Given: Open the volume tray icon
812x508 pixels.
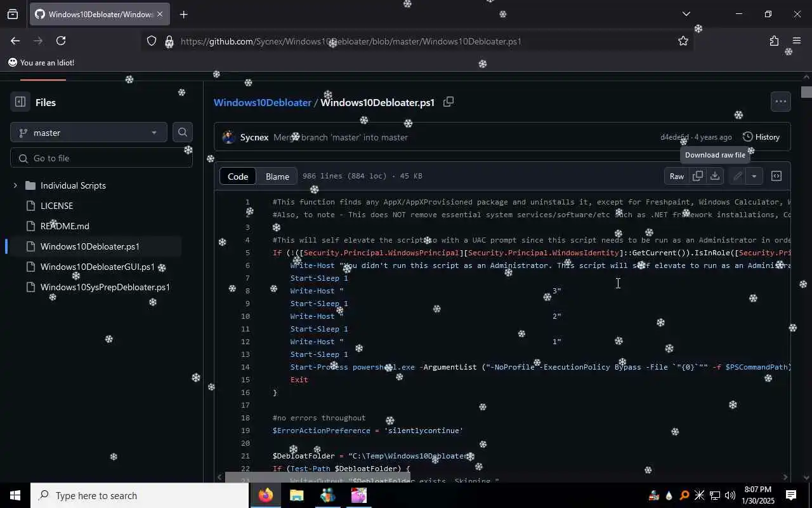Looking at the screenshot, I should click(730, 495).
